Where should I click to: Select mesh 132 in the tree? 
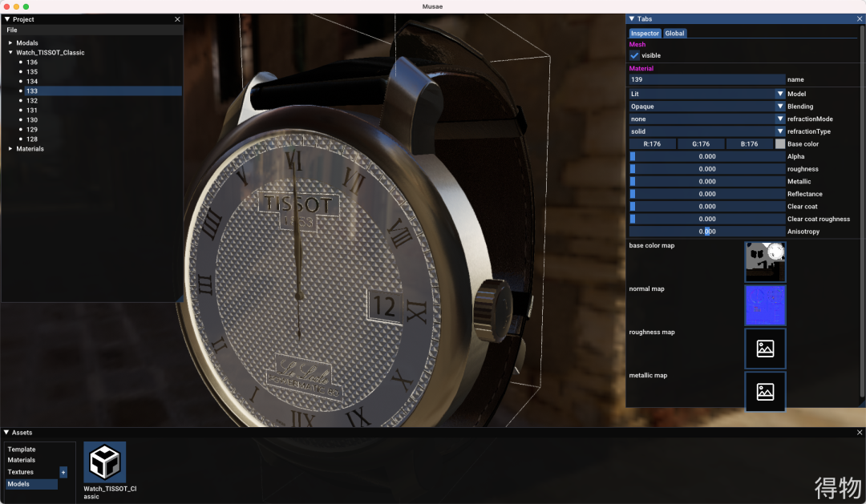pyautogui.click(x=32, y=100)
